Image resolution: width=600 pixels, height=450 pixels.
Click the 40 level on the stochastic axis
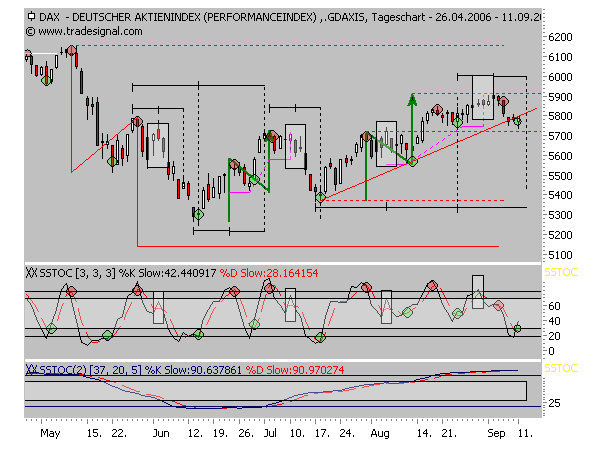pos(554,321)
